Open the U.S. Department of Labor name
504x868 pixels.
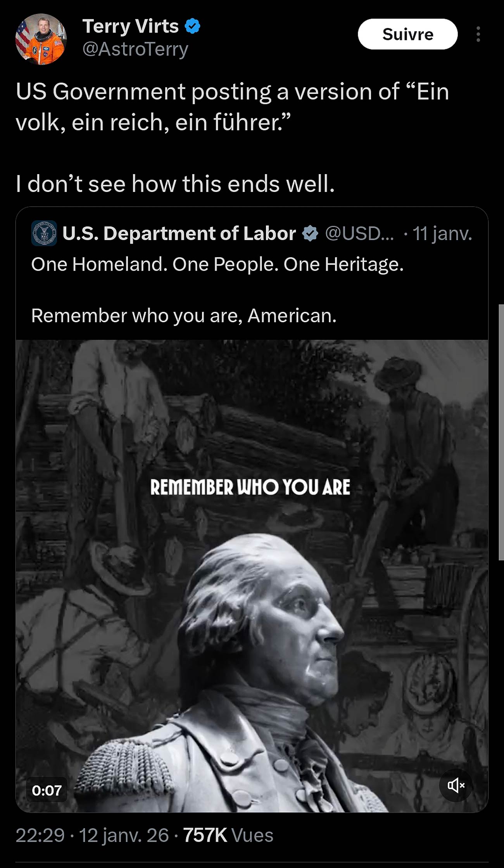tap(179, 233)
